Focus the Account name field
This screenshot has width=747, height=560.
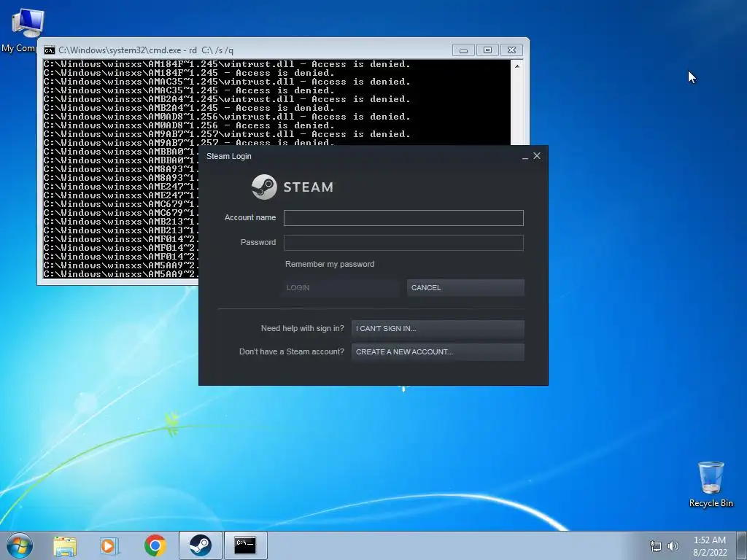[x=403, y=218]
